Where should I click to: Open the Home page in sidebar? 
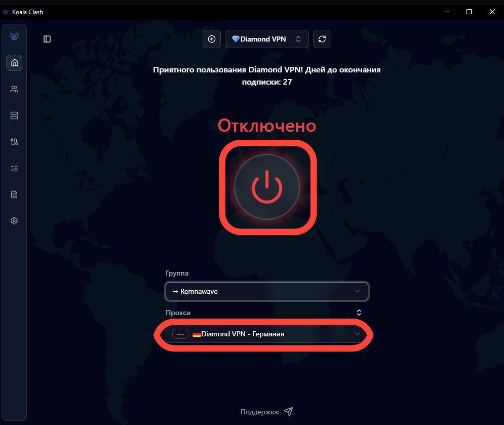(x=14, y=63)
